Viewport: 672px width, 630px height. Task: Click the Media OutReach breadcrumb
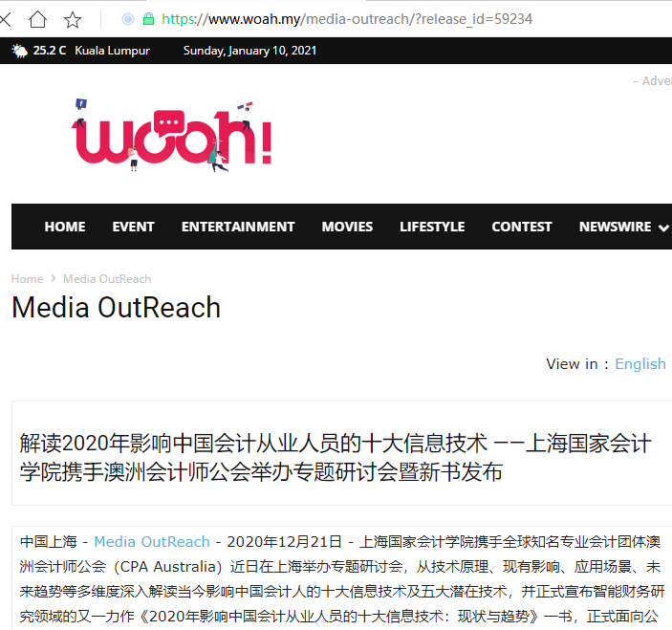107,279
